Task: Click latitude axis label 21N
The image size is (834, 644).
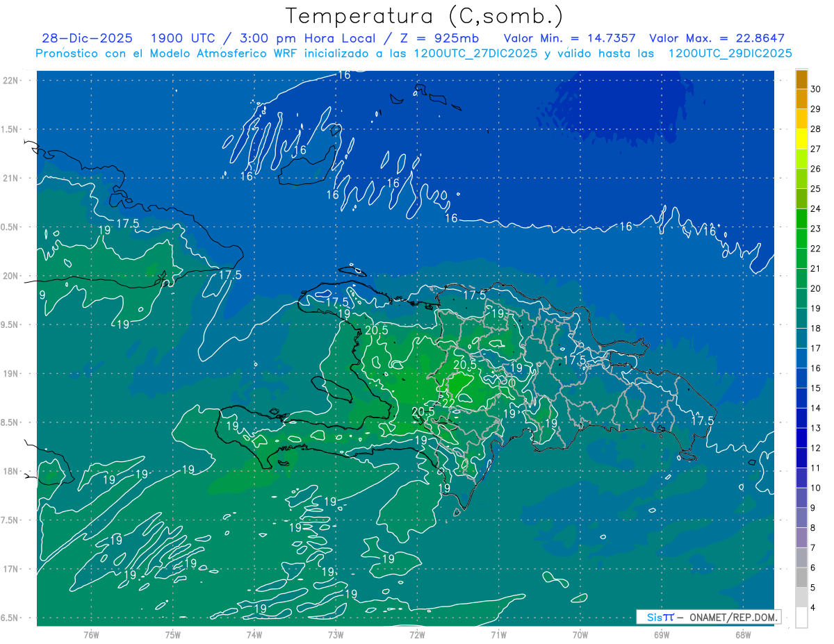Action: tap(12, 179)
